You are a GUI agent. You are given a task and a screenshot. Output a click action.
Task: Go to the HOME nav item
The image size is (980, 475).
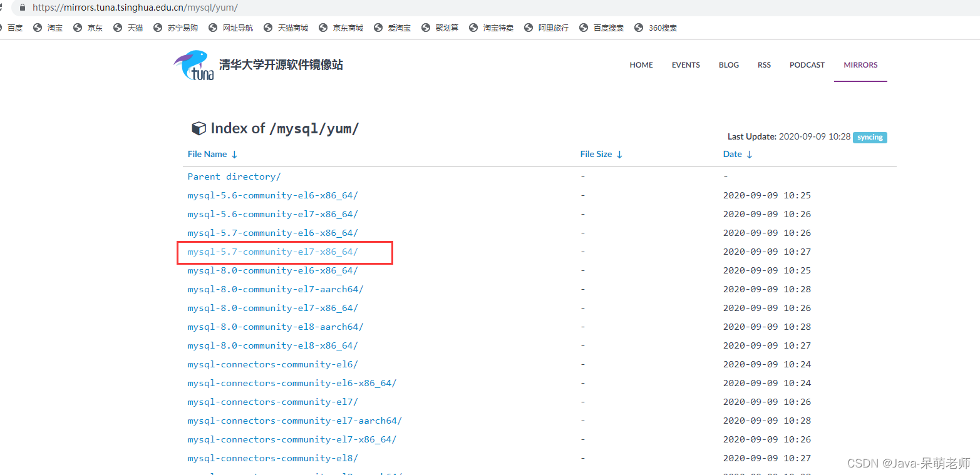click(641, 64)
